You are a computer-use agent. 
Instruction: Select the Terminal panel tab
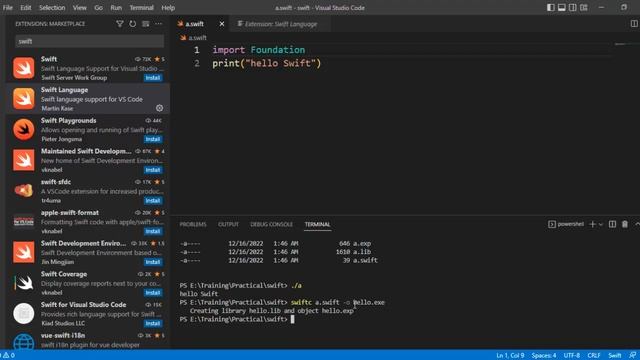click(317, 224)
